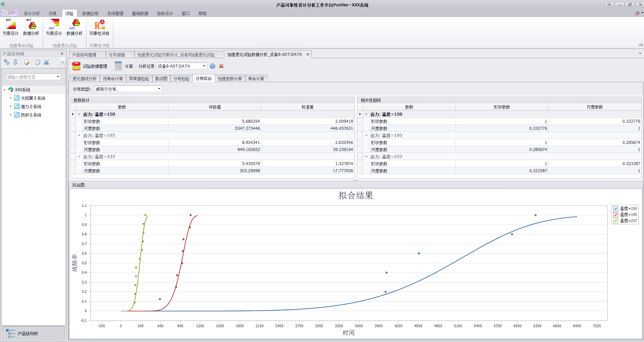Open the 报告设计 ribbon tab
This screenshot has height=342, width=644.
tap(165, 13)
